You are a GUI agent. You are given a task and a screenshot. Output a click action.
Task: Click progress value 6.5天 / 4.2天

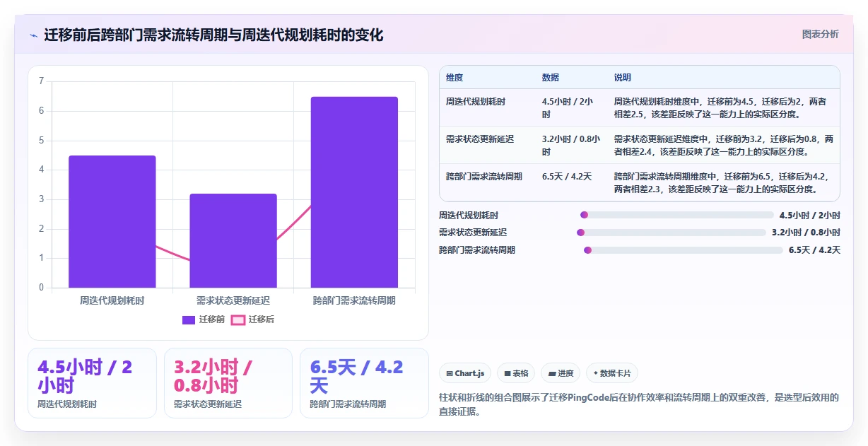(814, 250)
